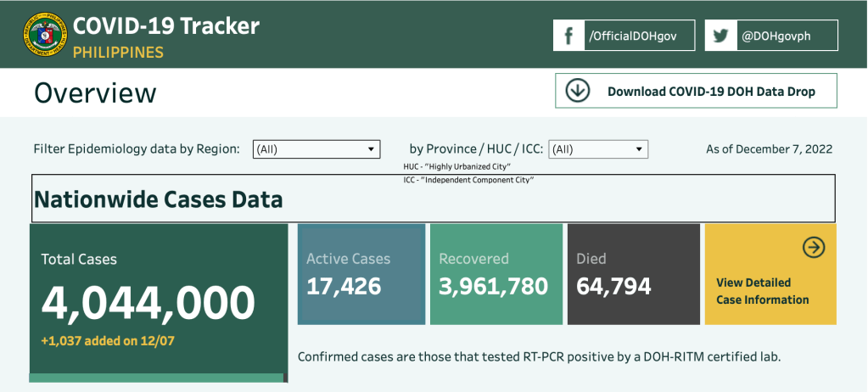
Task: Click the arrow icon on yellow tile
Action: [814, 247]
